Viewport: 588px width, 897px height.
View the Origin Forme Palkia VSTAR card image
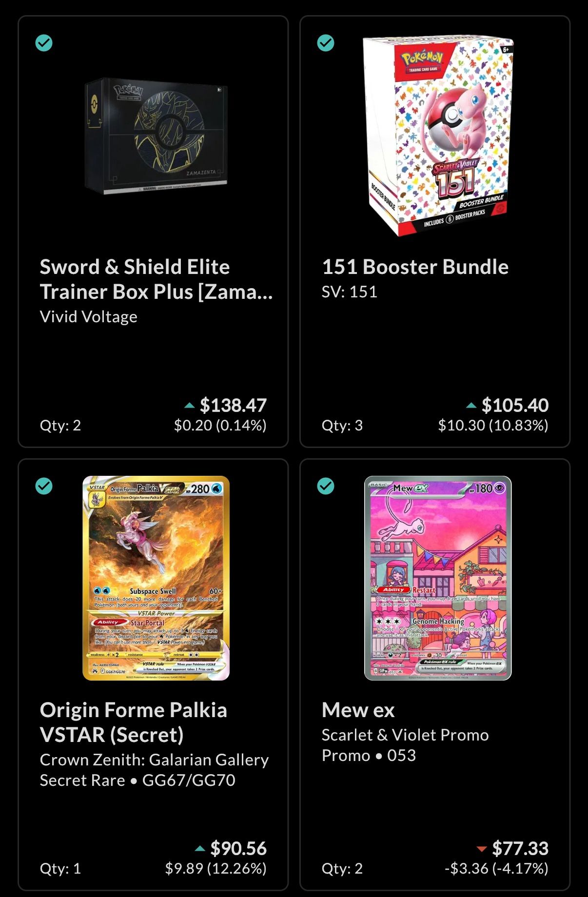coord(156,578)
